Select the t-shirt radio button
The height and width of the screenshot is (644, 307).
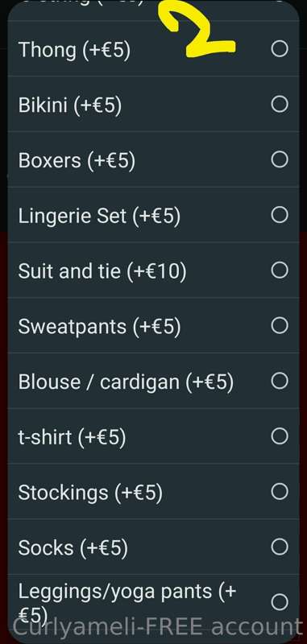[x=280, y=436]
